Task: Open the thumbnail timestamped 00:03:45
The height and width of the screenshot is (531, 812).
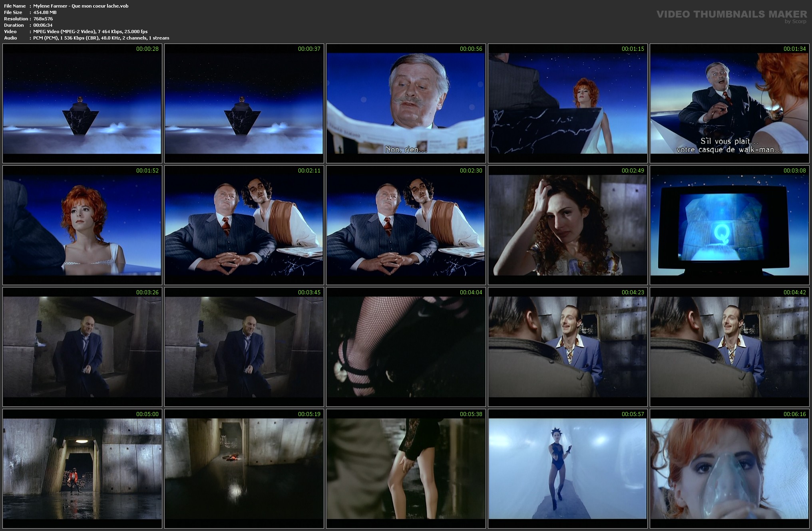Action: [244, 347]
